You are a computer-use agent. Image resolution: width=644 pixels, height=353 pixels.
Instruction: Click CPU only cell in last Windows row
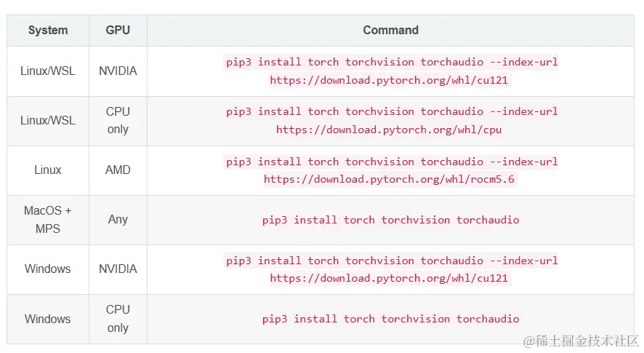(x=118, y=319)
